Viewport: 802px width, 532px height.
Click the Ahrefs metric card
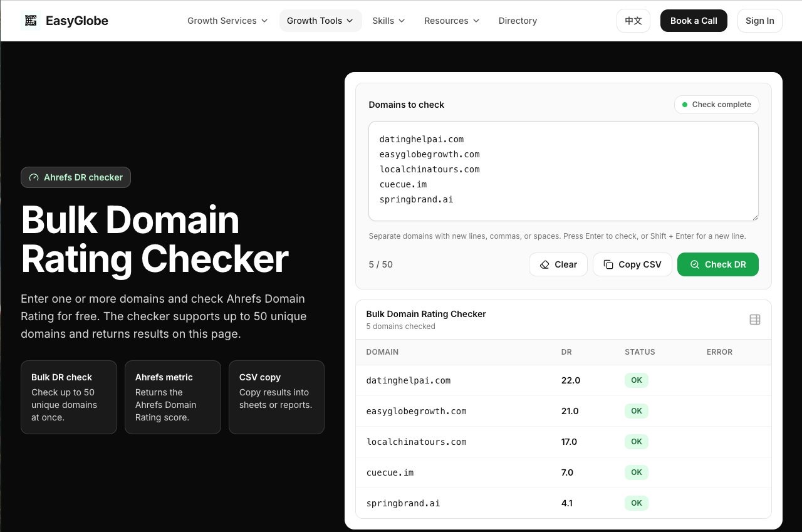point(173,397)
